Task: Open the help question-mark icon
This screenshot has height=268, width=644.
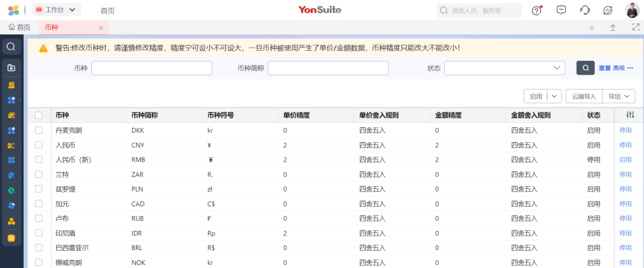Action: pos(537,10)
